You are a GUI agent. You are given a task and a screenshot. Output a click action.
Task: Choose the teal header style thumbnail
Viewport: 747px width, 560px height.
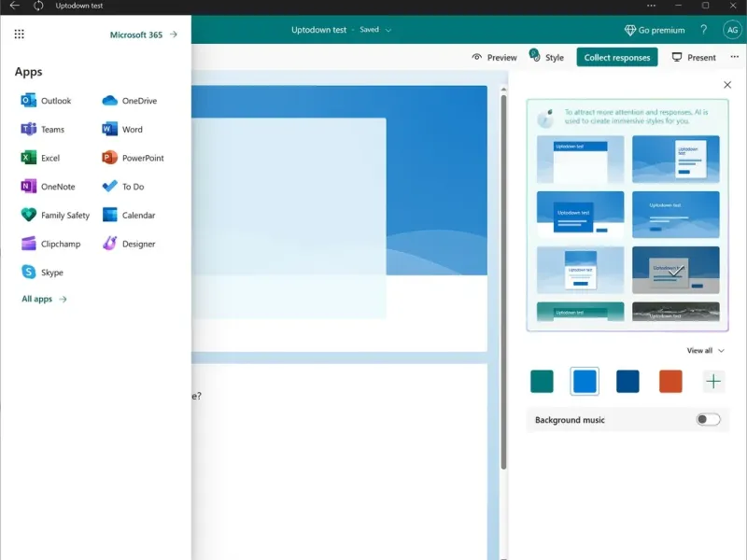click(x=580, y=312)
